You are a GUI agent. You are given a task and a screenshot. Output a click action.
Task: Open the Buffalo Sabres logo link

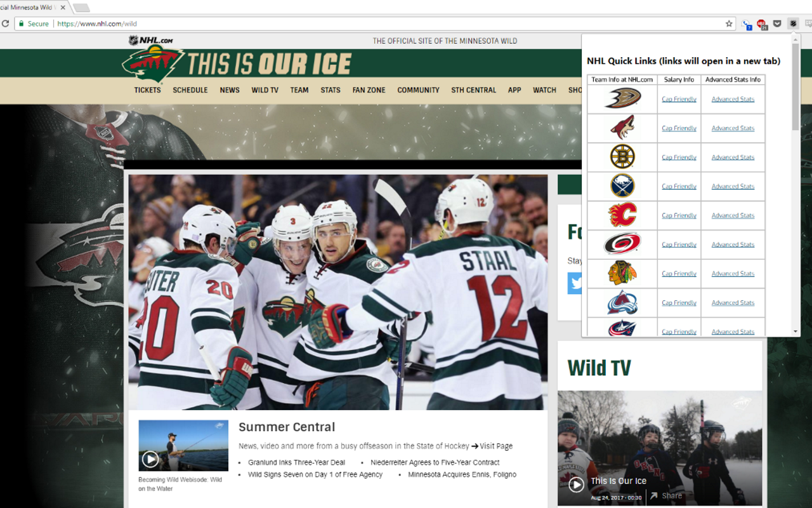click(622, 186)
